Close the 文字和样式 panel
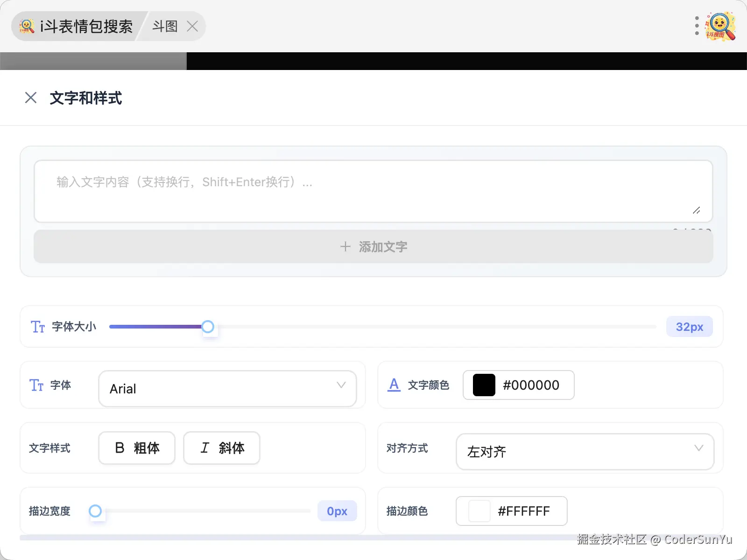This screenshot has height=560, width=747. (x=31, y=98)
